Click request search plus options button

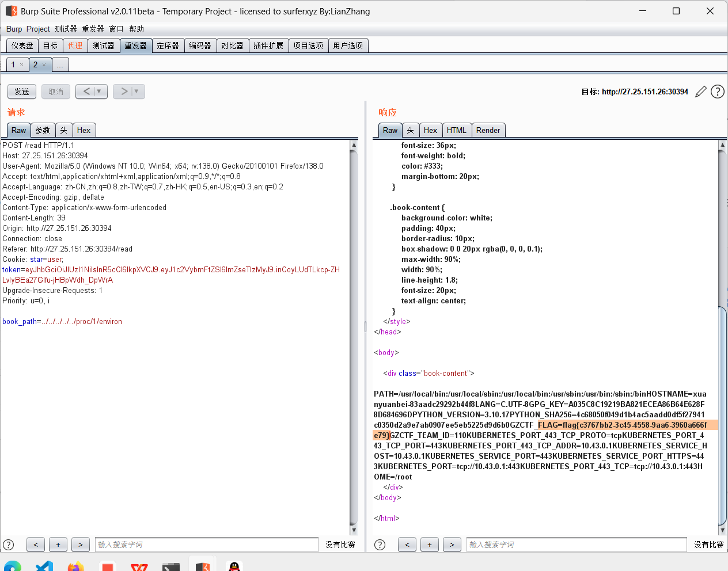(58, 545)
